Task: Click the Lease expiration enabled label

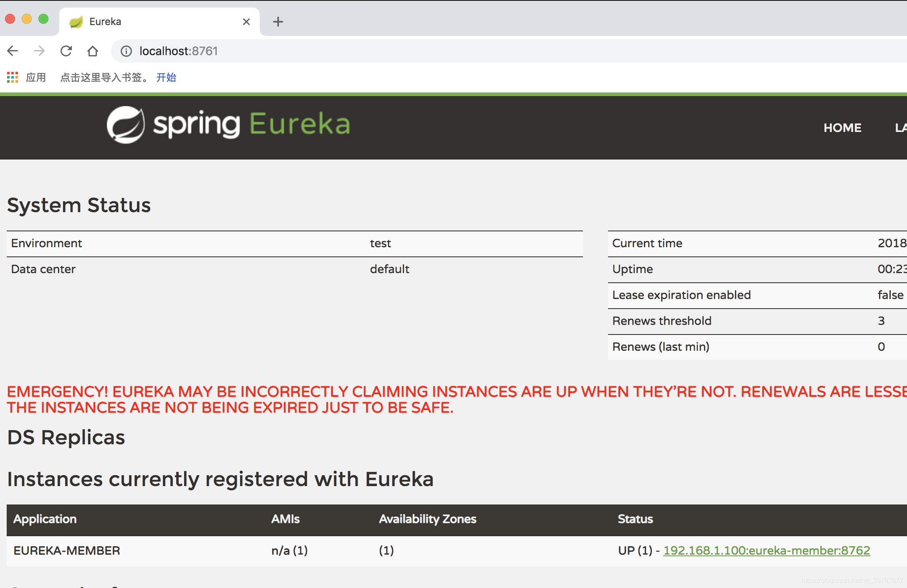Action: coord(682,295)
